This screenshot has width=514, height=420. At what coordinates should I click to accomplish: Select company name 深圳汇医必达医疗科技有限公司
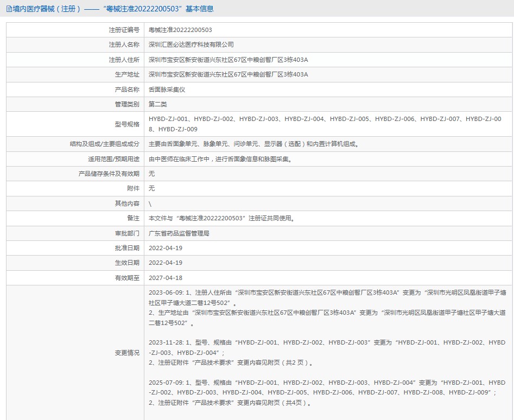(x=191, y=44)
